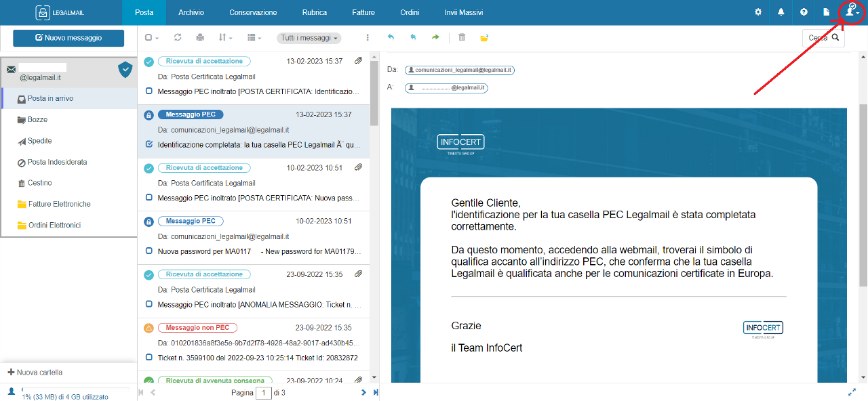Tick the checkbox for Ticket n. 3599100 message
This screenshot has width=868, height=401.
click(149, 358)
